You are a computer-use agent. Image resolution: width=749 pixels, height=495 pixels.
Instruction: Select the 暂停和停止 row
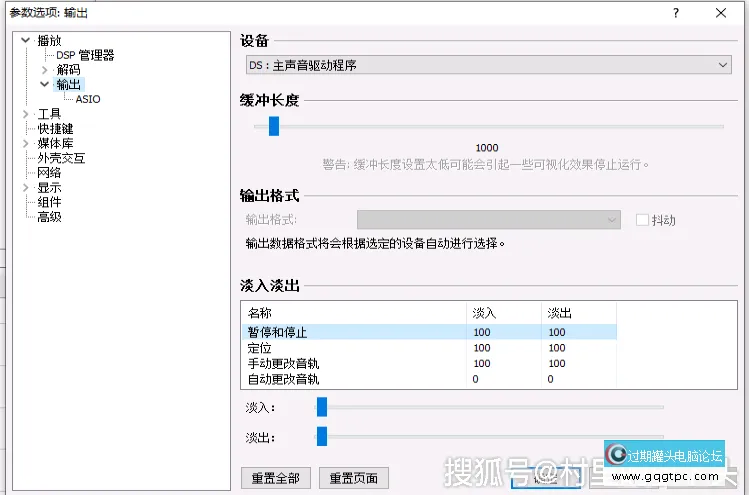[x=429, y=332]
